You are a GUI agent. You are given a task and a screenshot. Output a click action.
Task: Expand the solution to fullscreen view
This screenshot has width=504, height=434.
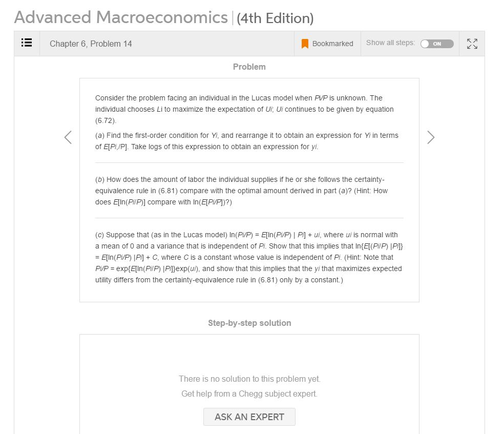tap(472, 43)
